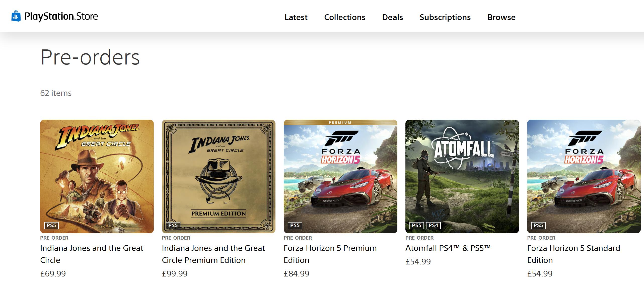Open the Subscriptions menu
644x284 pixels.
(x=445, y=17)
